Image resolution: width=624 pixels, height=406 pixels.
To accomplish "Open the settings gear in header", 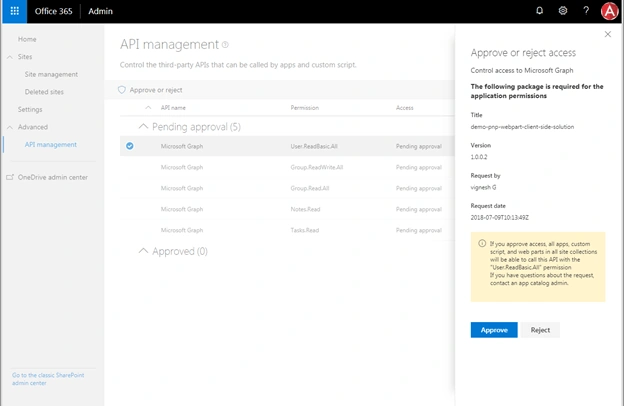I will [x=563, y=11].
